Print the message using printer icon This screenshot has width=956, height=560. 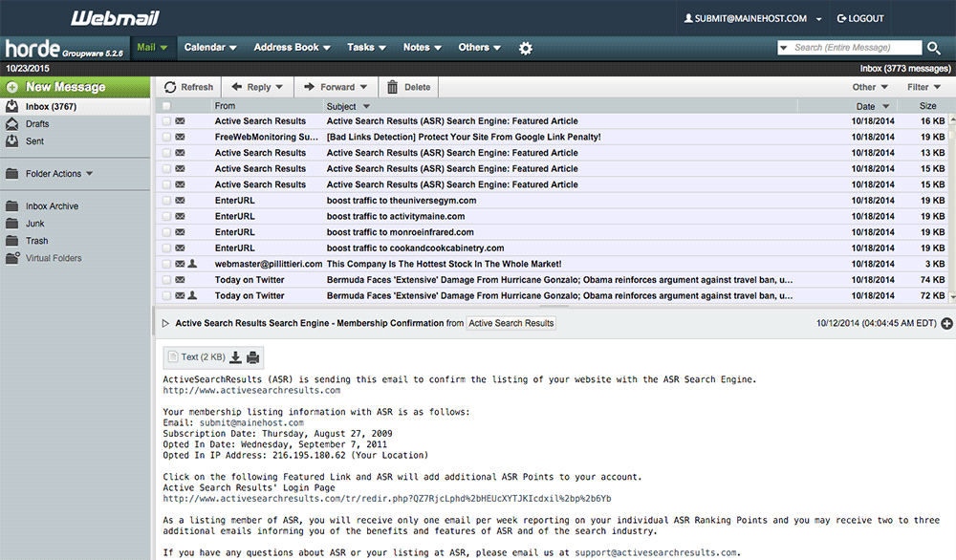pyautogui.click(x=252, y=357)
